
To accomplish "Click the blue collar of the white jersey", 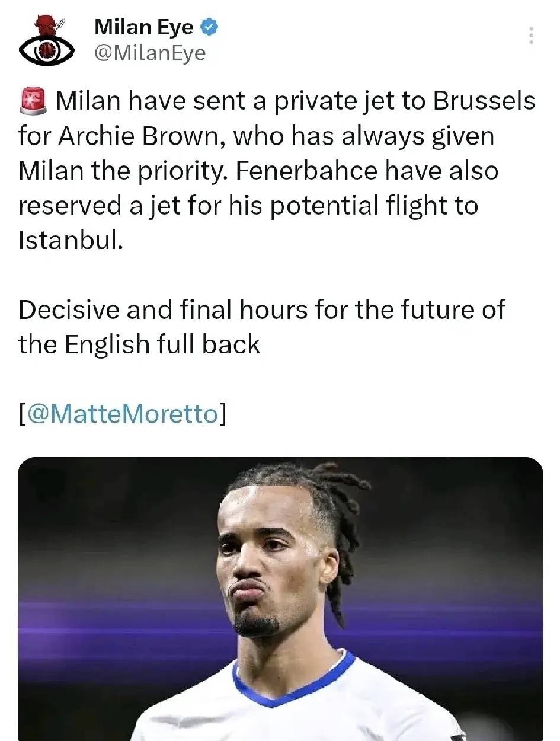I will [x=296, y=688].
